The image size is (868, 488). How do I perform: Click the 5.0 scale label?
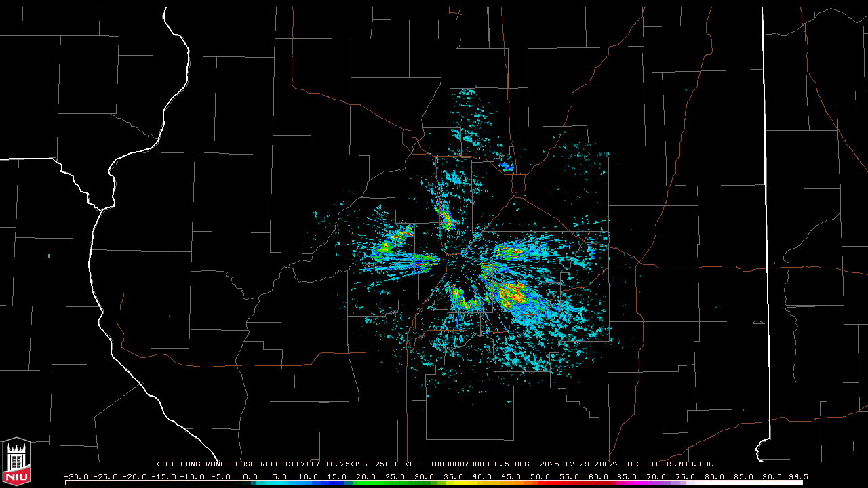tap(279, 476)
